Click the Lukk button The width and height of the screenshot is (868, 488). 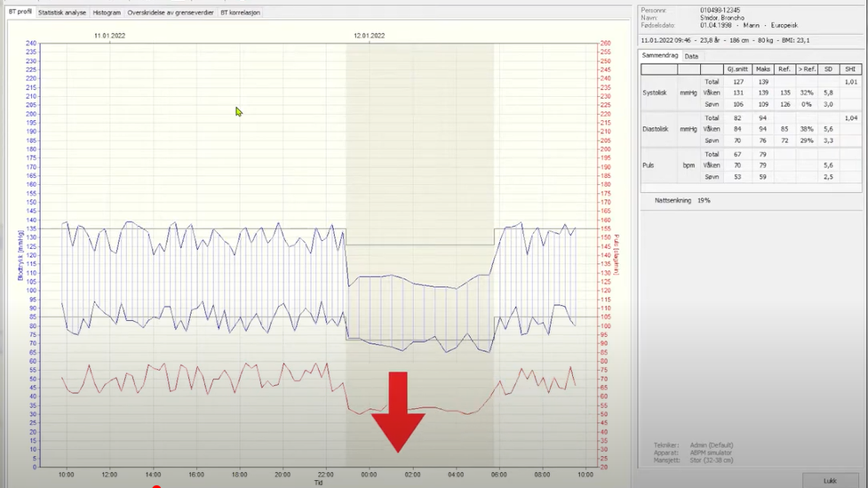point(830,480)
